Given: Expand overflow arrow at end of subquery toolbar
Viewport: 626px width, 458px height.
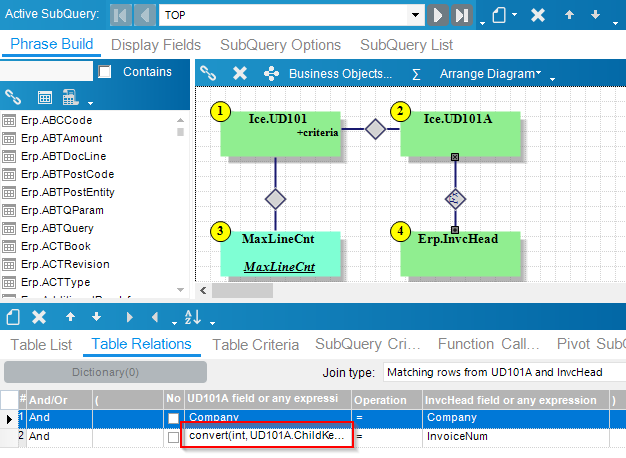Looking at the screenshot, I should pos(615,24).
